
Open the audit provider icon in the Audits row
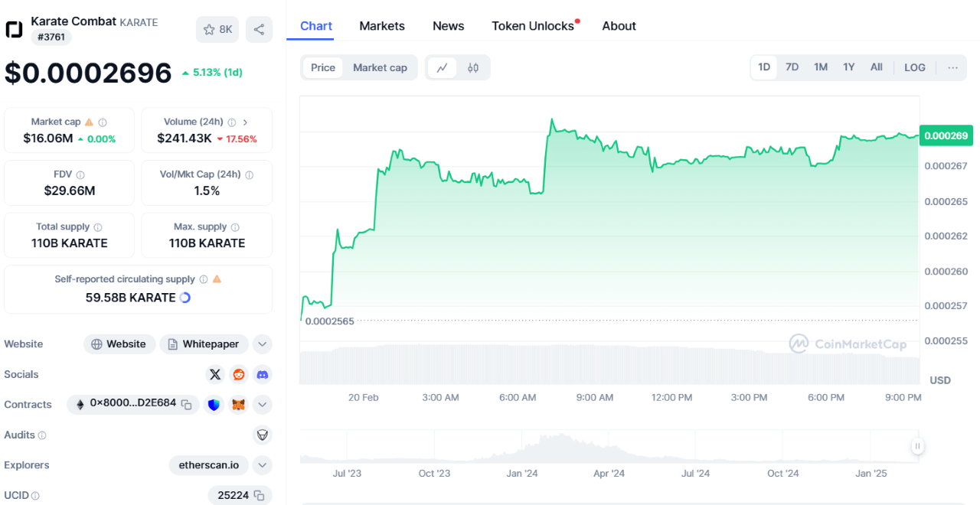tap(263, 435)
